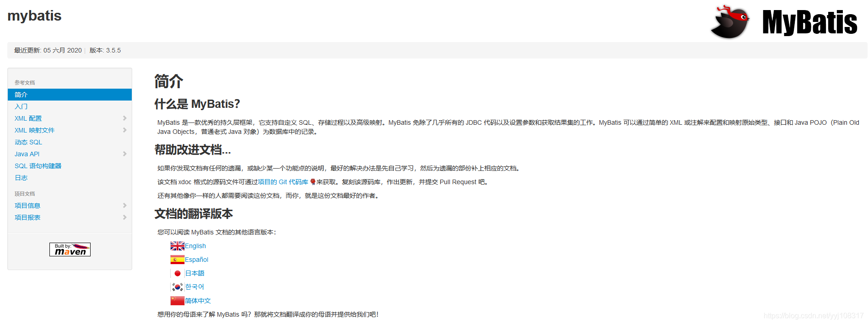
Task: Click the MyBatis wordmark in header
Action: (809, 22)
